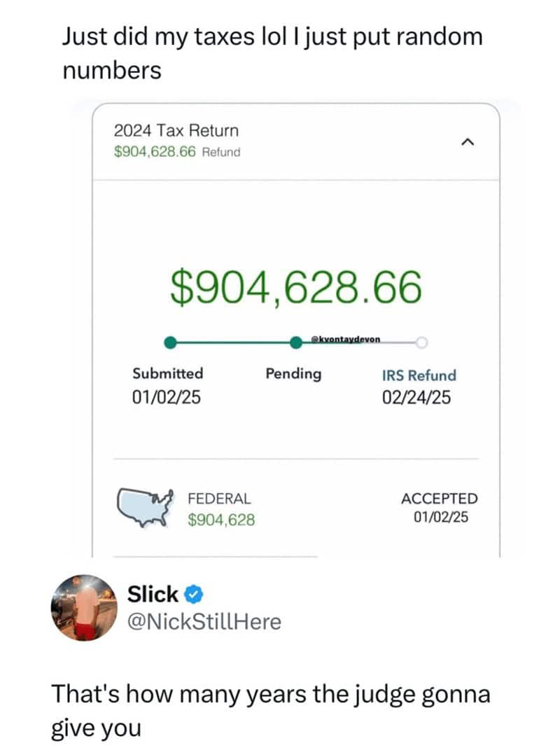Image resolution: width=560 pixels, height=755 pixels.
Task: Select the 2024 Tax Return header title
Action: click(x=176, y=131)
